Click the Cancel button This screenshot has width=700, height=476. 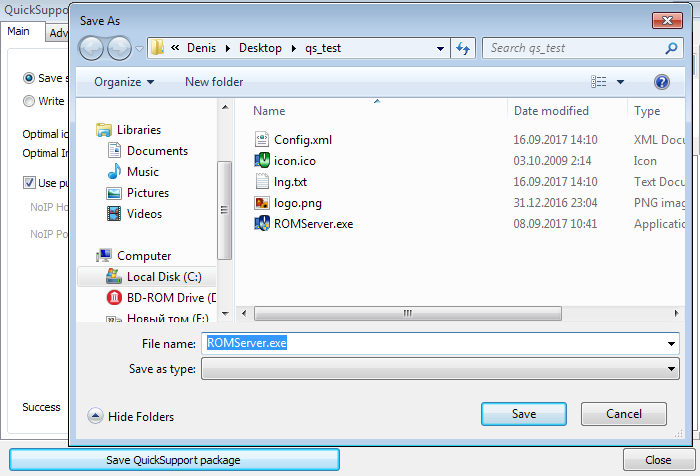(624, 414)
